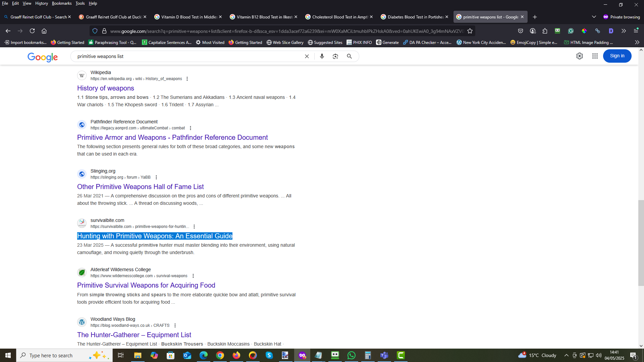The image size is (644, 362).
Task: Expand more toolbar tools chevron
Action: 624,31
